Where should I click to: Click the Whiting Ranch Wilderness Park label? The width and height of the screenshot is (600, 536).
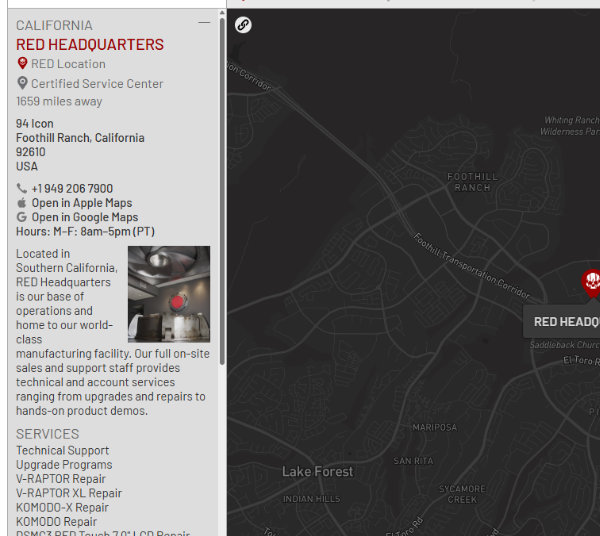(x=570, y=126)
